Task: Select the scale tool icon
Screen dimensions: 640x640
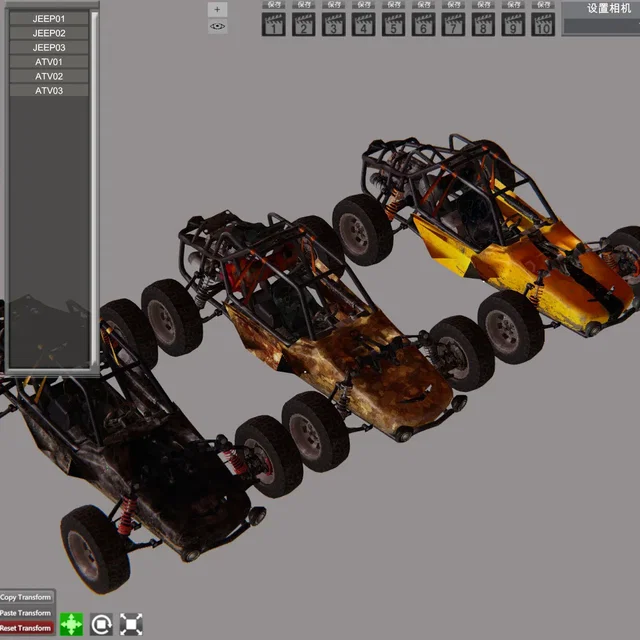Action: click(131, 624)
